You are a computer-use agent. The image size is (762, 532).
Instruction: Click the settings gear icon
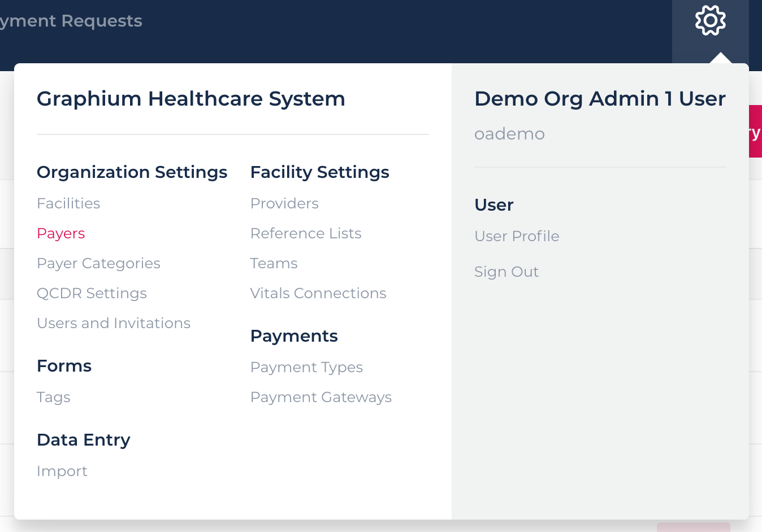click(711, 21)
